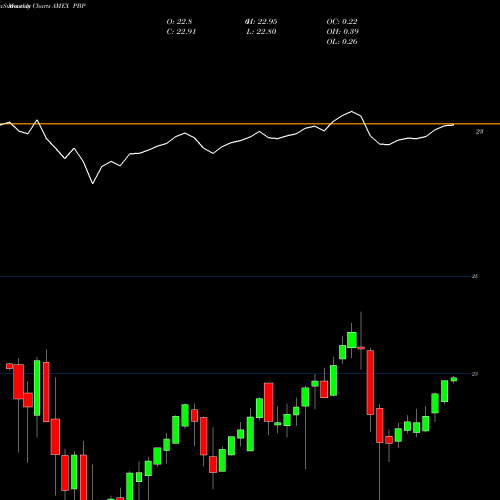Select the low price reading L: 22.80
Image resolution: width=500 pixels, height=500 pixels.
261,32
